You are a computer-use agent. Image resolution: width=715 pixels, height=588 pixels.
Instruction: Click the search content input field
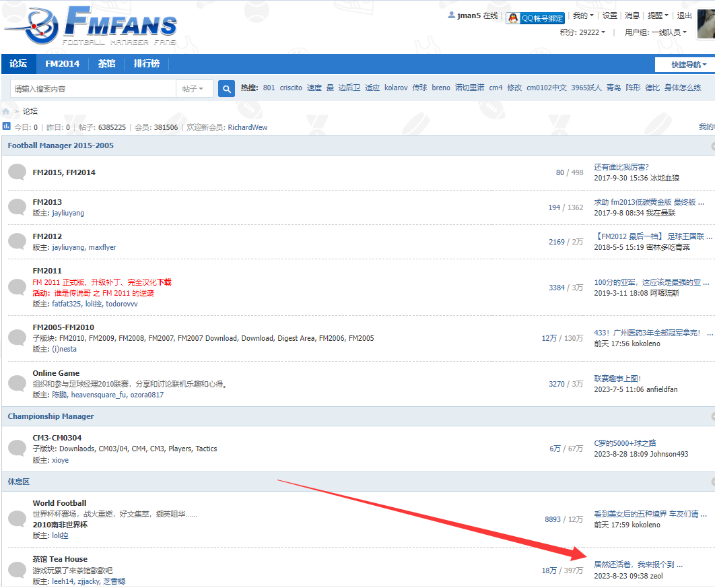point(93,89)
